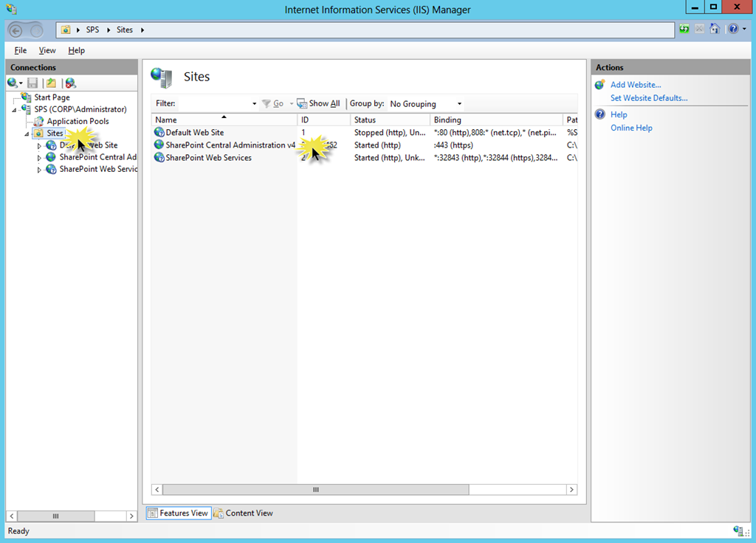The image size is (756, 543).
Task: Click the left arrow of the Sites list scrollbar
Action: 157,490
